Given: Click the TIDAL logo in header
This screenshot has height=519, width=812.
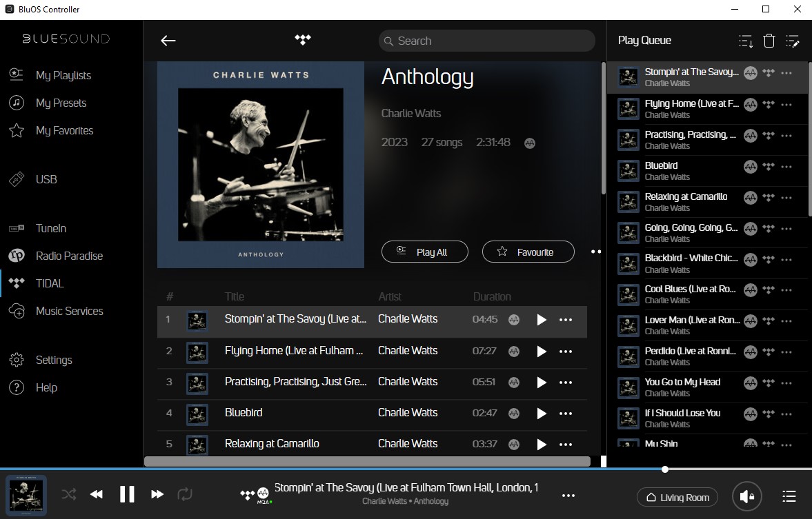Looking at the screenshot, I should 303,39.
